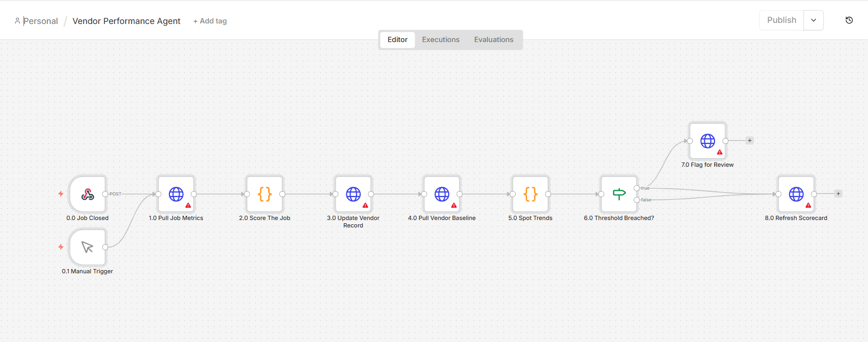The height and width of the screenshot is (342, 868).
Task: Click the "1.0 Pull Job Metrics" label
Action: [176, 218]
